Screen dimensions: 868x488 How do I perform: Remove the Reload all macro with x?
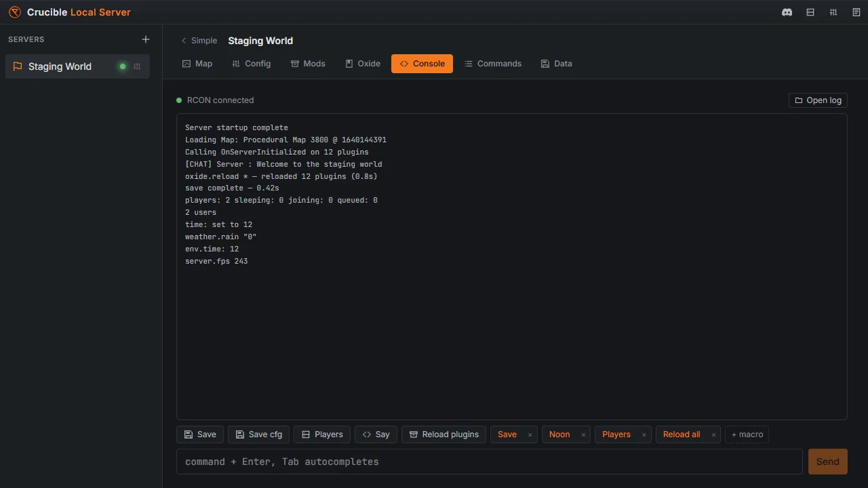click(713, 434)
